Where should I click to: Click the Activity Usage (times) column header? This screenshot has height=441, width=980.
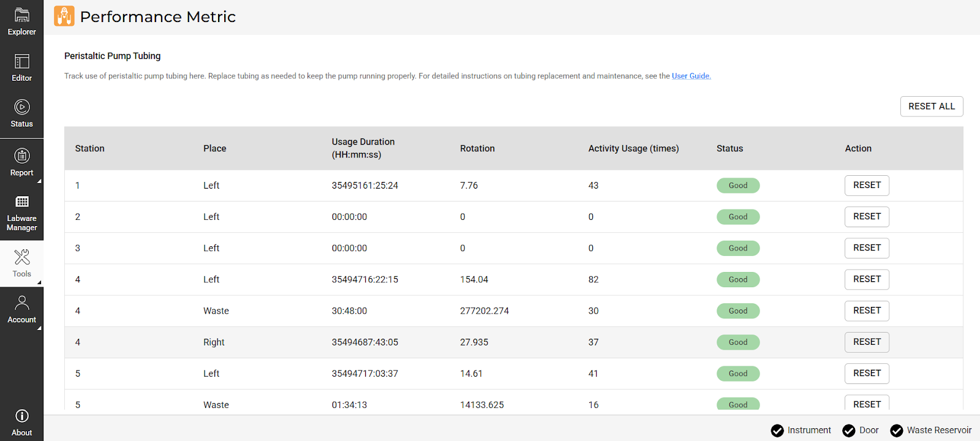tap(633, 148)
